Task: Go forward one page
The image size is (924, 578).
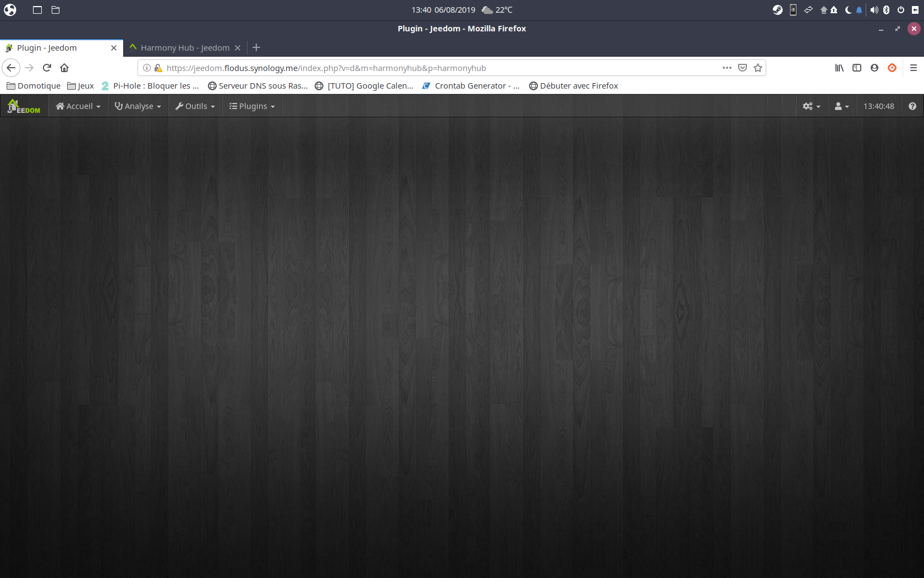Action: [30, 68]
